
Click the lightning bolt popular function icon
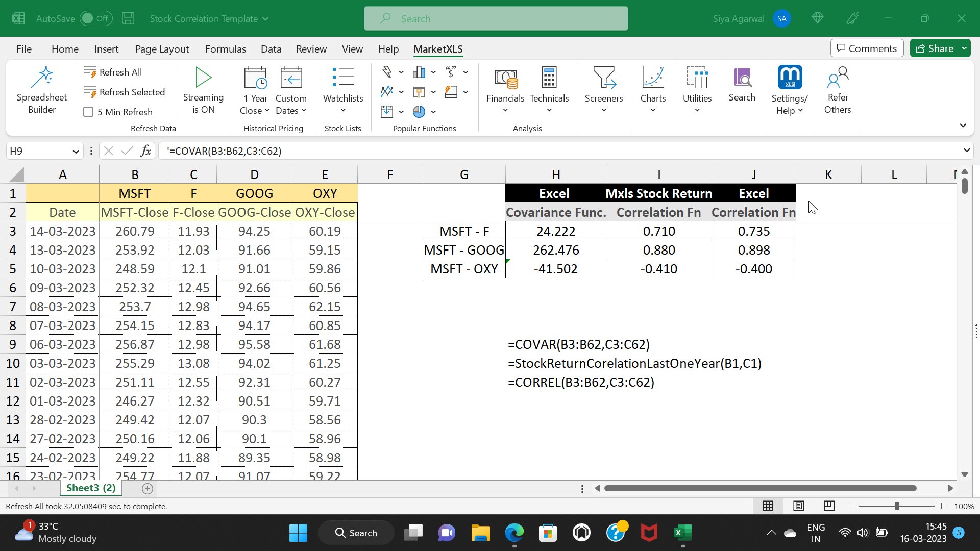click(387, 72)
